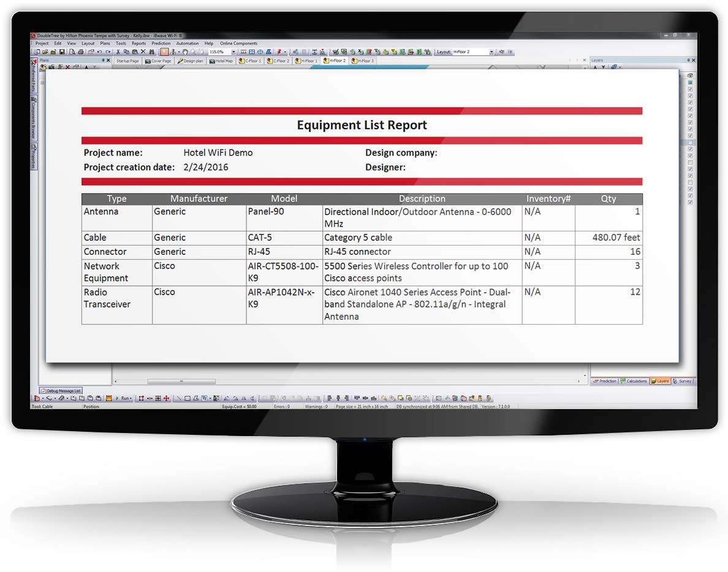Open the Survey tab at bottom right
728x572 pixels.
point(682,381)
